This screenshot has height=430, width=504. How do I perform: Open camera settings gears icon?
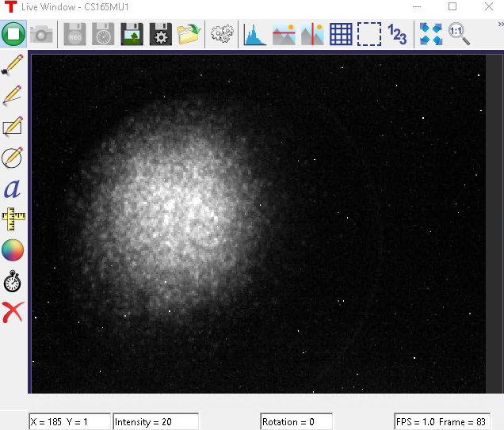[221, 34]
